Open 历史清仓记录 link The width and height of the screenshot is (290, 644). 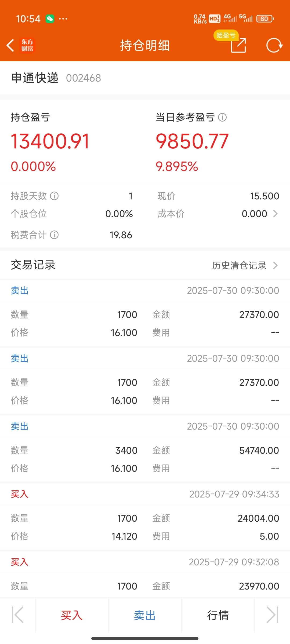(x=239, y=265)
